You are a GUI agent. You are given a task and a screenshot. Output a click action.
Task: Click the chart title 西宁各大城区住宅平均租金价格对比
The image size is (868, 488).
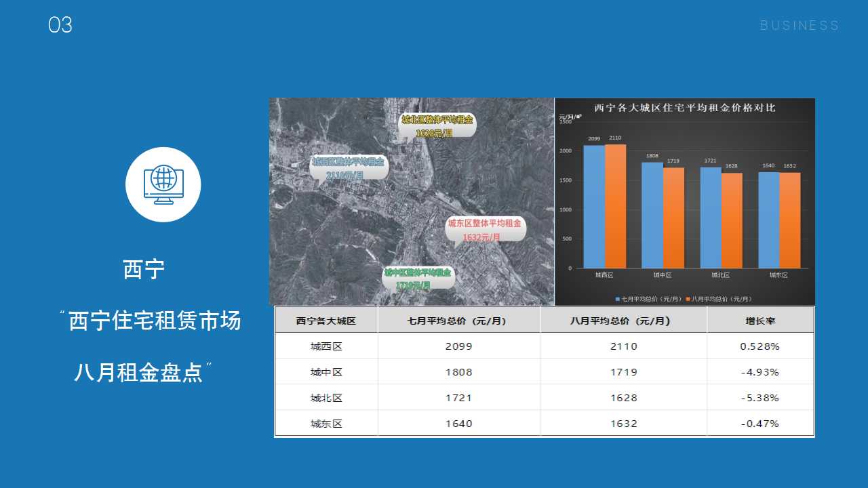click(685, 108)
